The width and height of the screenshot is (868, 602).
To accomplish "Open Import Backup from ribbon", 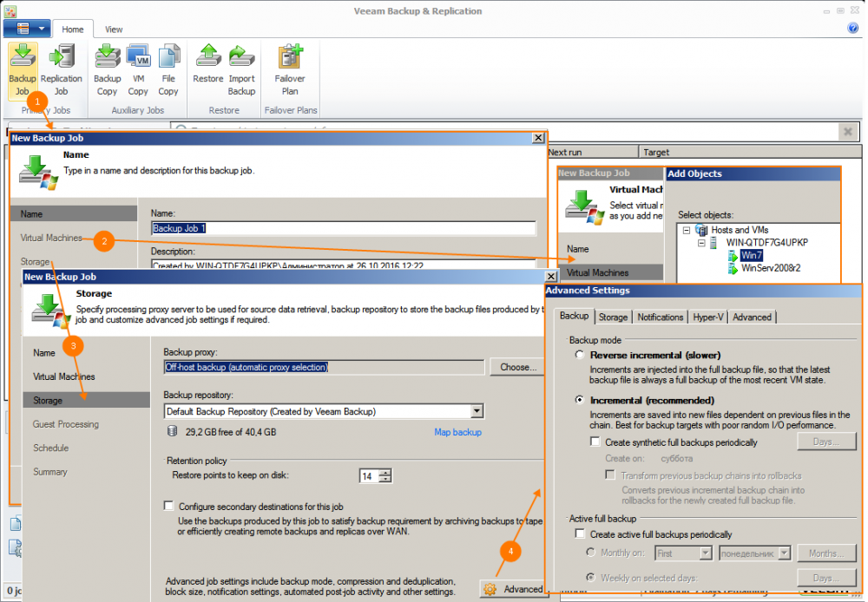I will (241, 71).
